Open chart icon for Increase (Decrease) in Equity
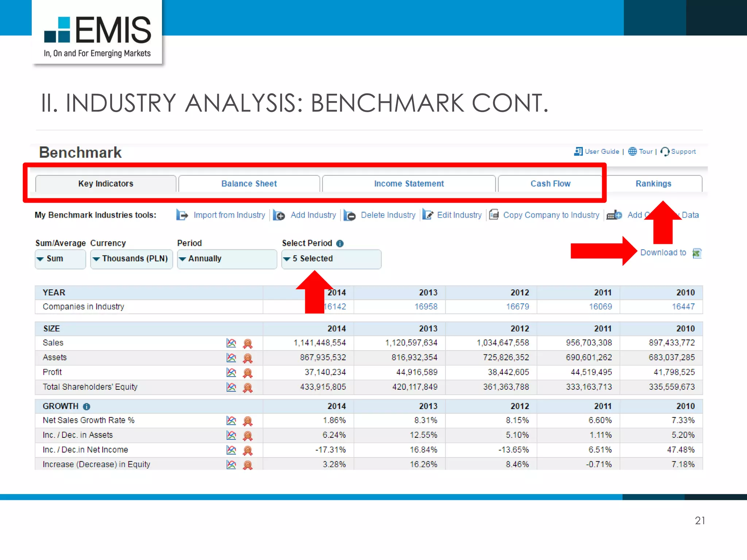 tap(231, 464)
